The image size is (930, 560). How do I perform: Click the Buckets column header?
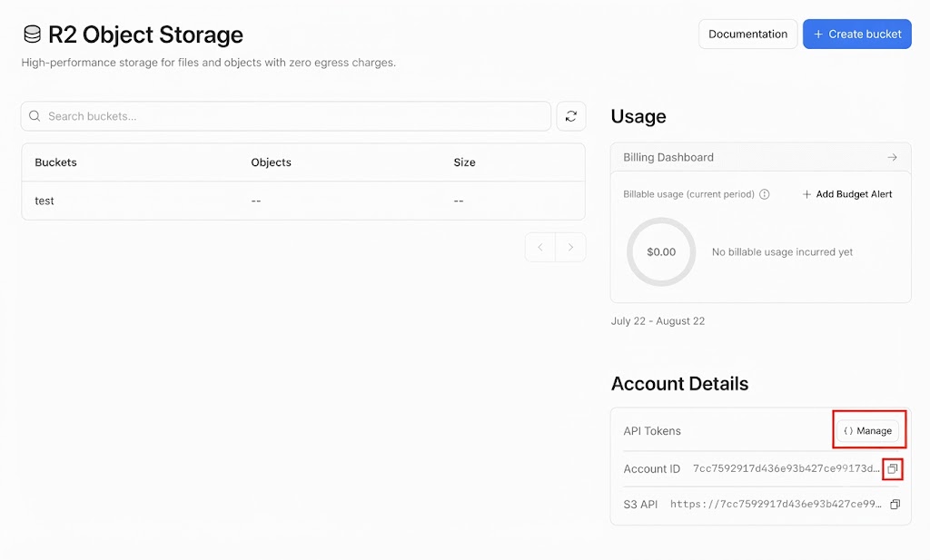pyautogui.click(x=55, y=162)
